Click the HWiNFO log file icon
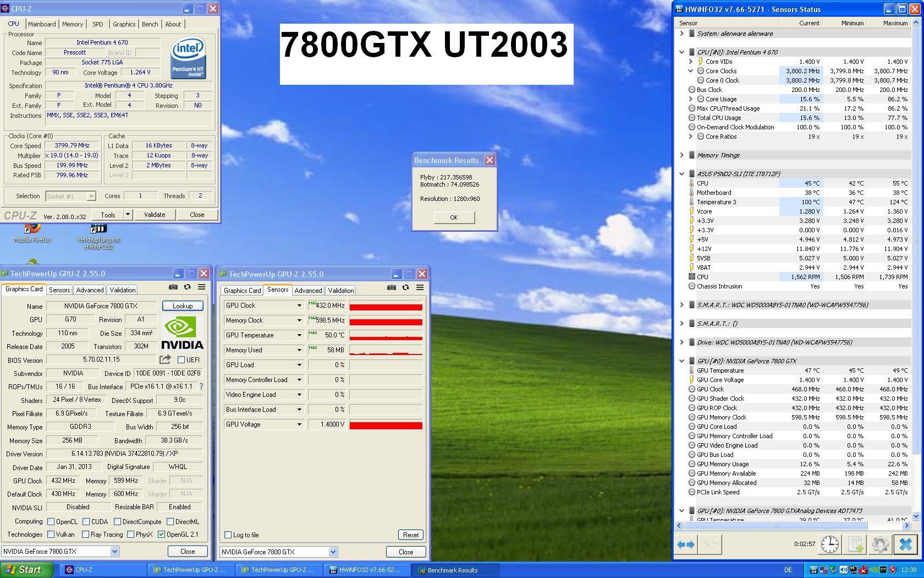 pos(855,544)
